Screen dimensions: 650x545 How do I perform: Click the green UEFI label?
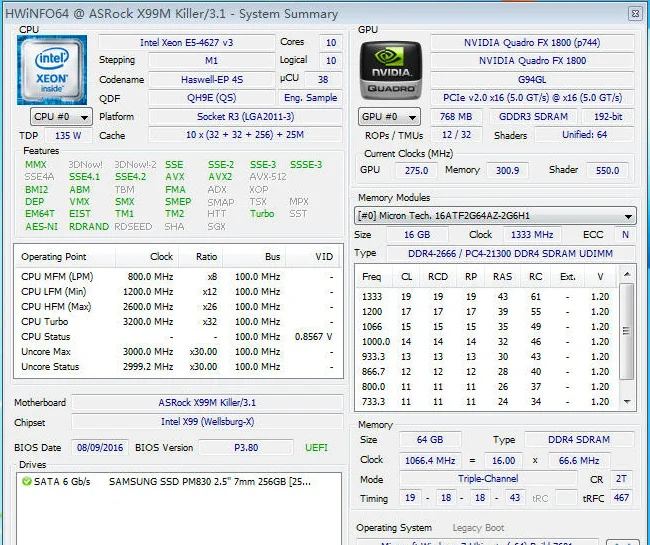(x=316, y=448)
